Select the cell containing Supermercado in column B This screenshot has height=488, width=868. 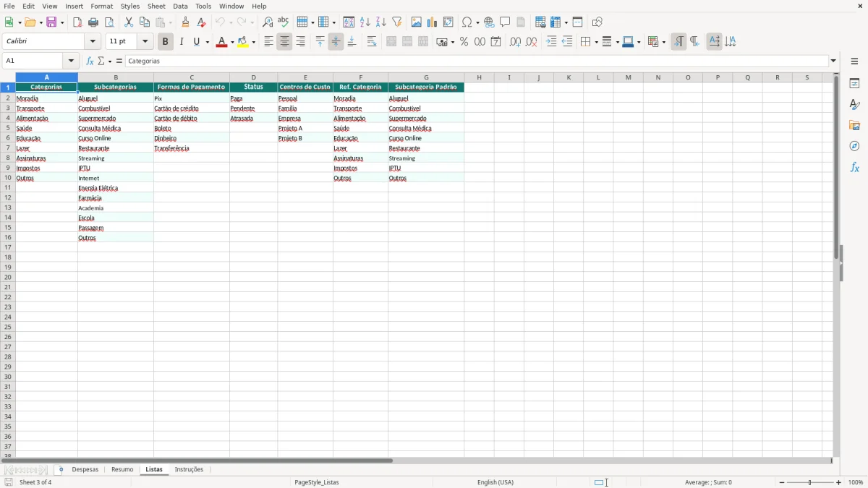pos(116,119)
